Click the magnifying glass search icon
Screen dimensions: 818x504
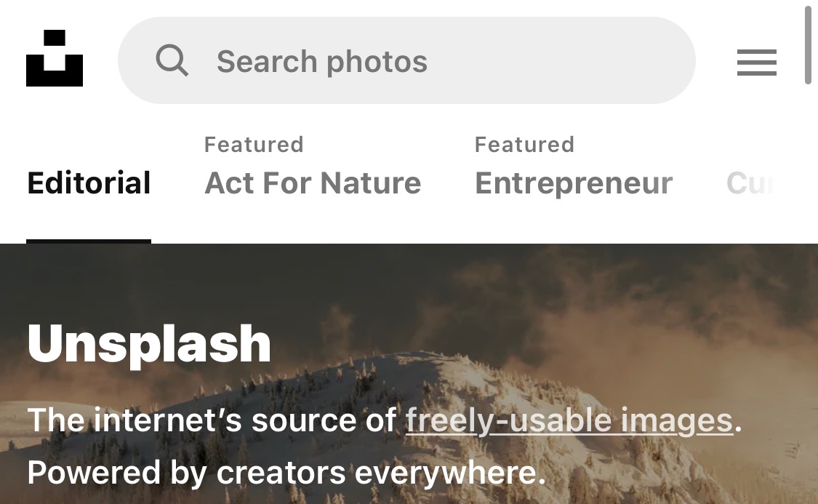coord(172,61)
